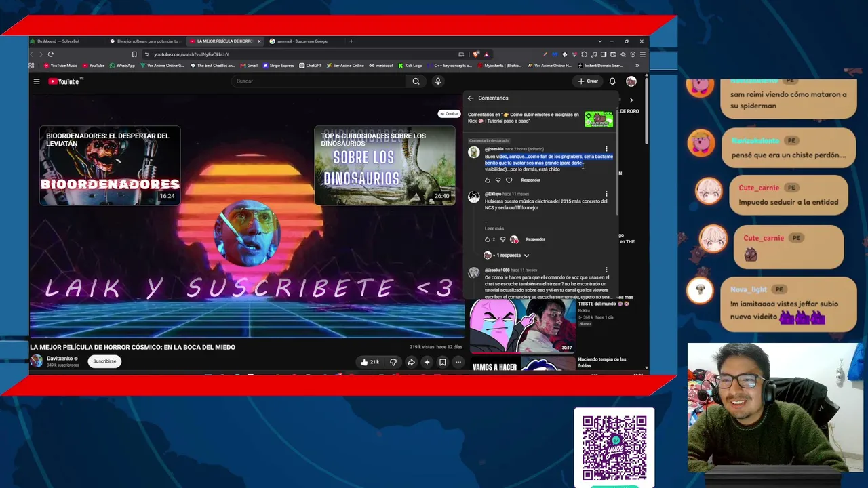
Task: Save the video with the bookmark icon
Action: click(x=442, y=362)
